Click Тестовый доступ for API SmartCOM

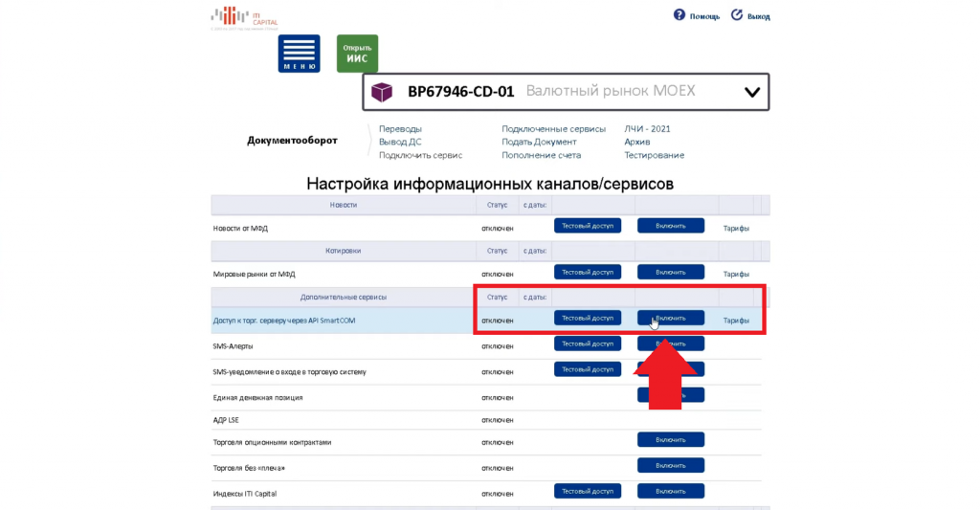[588, 318]
